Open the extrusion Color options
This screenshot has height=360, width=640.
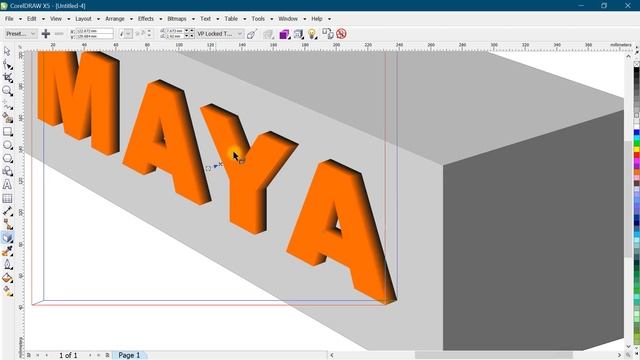pyautogui.click(x=284, y=34)
